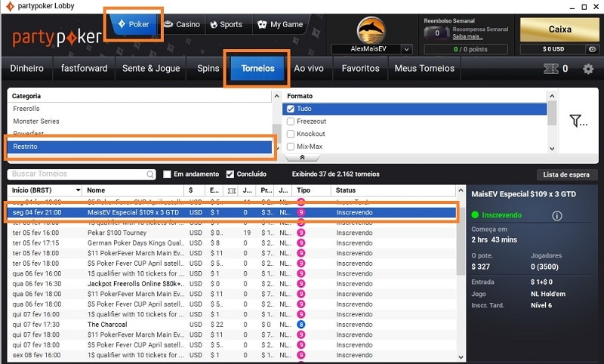Select German Poker Days Kings Qual row

pyautogui.click(x=231, y=243)
